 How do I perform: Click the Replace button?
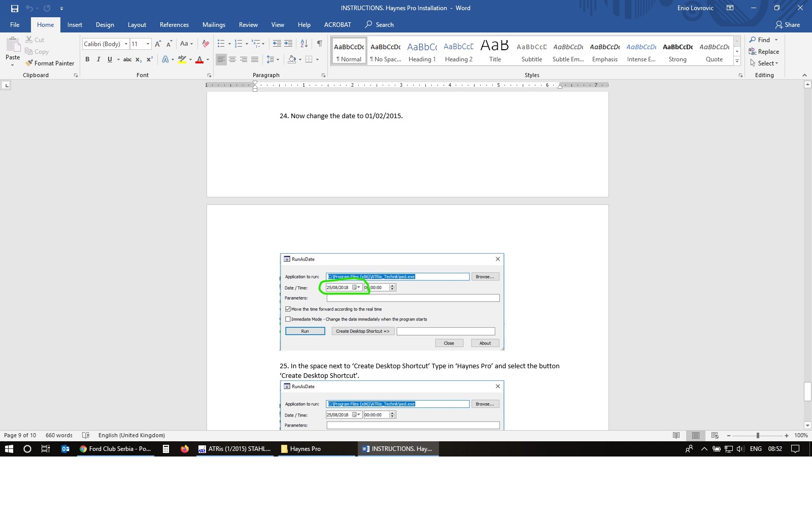[x=764, y=52]
